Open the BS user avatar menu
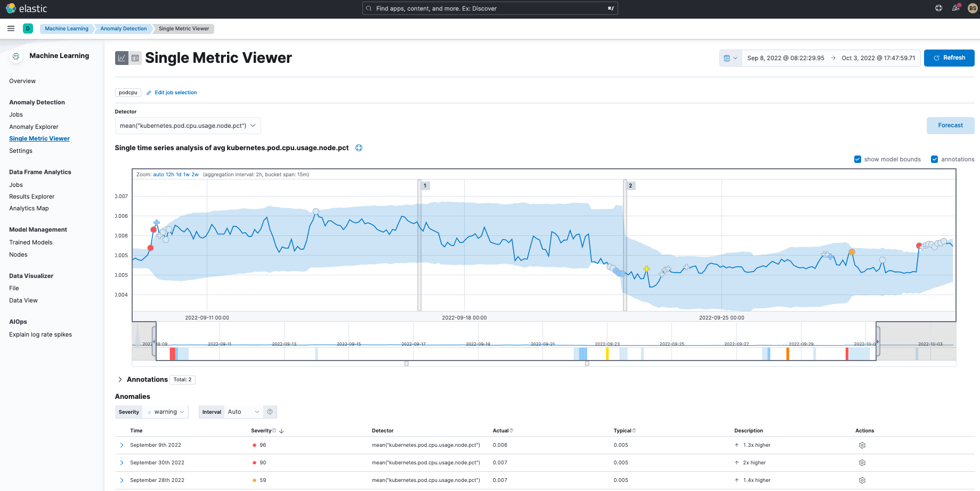Viewport: 980px width, 491px height. tap(973, 8)
